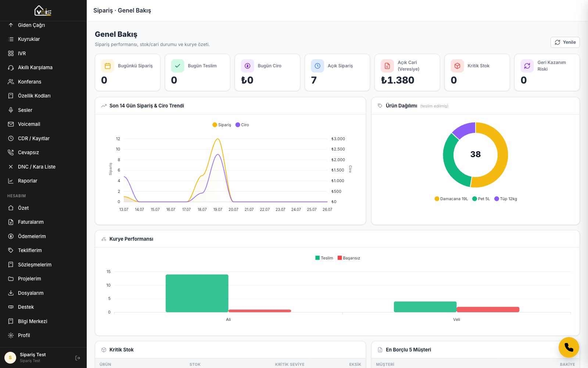Open Faturalarım menu item
The image size is (588, 368).
(x=43, y=222)
